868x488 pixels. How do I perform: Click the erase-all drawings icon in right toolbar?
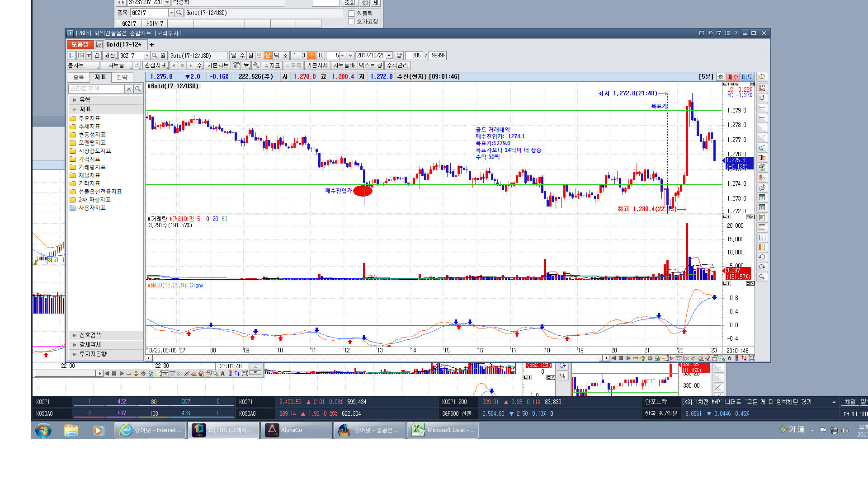click(762, 168)
